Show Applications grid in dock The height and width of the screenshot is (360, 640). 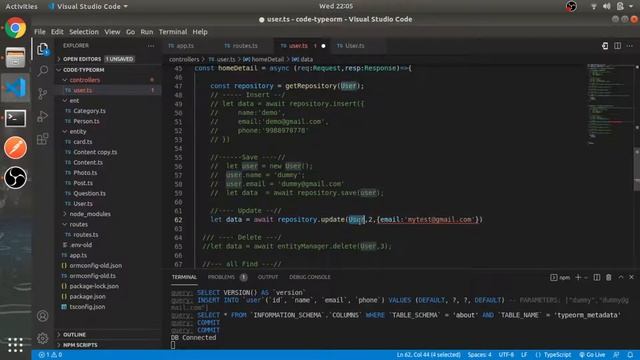pyautogui.click(x=16, y=345)
